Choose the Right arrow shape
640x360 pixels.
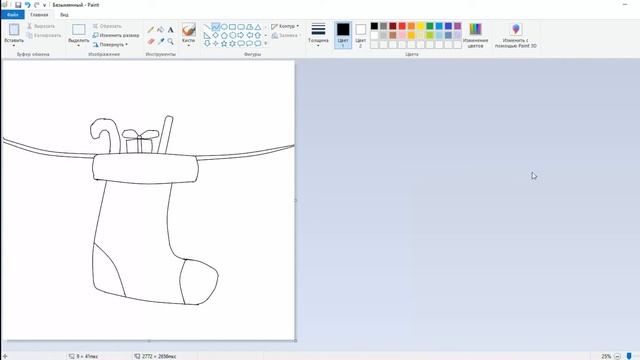pos(241,36)
